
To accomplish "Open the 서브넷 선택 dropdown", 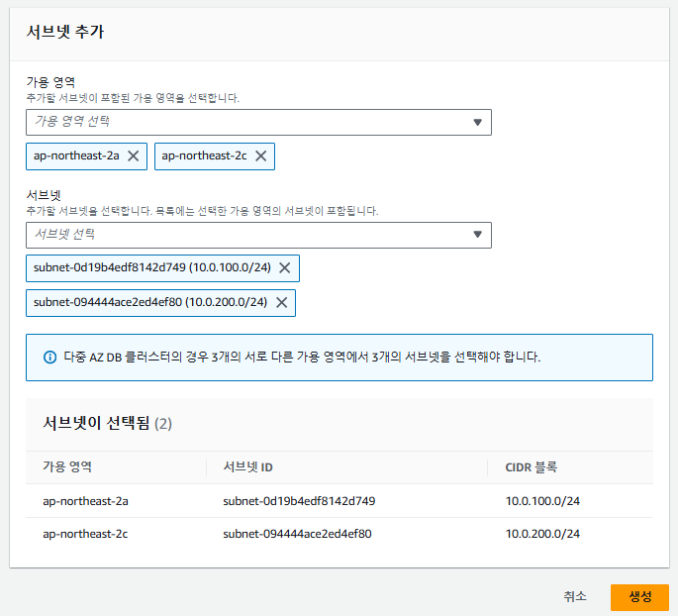I will click(258, 235).
